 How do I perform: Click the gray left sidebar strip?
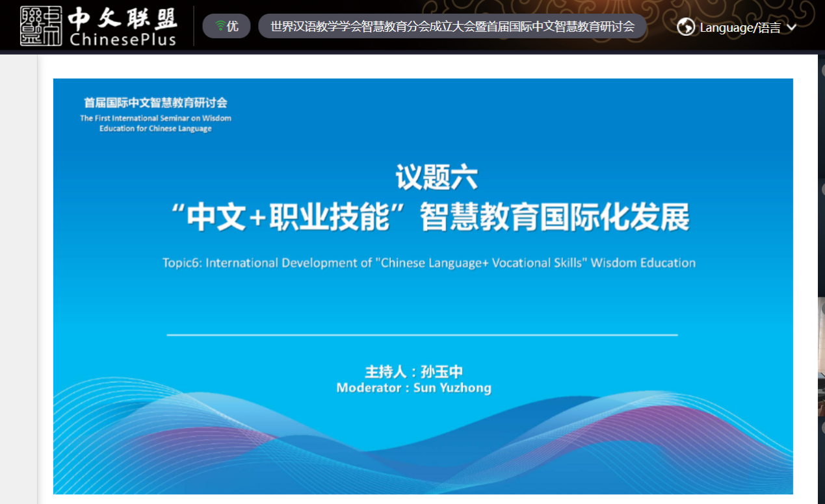click(18, 279)
